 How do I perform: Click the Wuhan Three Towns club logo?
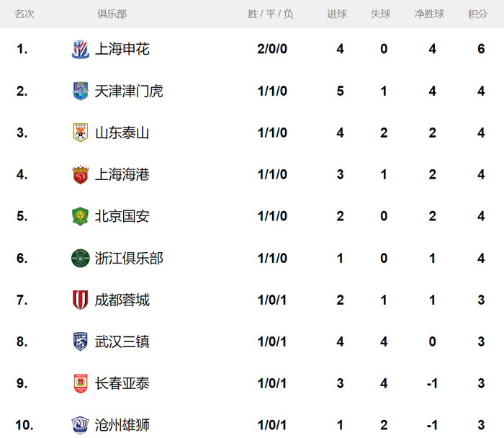(80, 341)
